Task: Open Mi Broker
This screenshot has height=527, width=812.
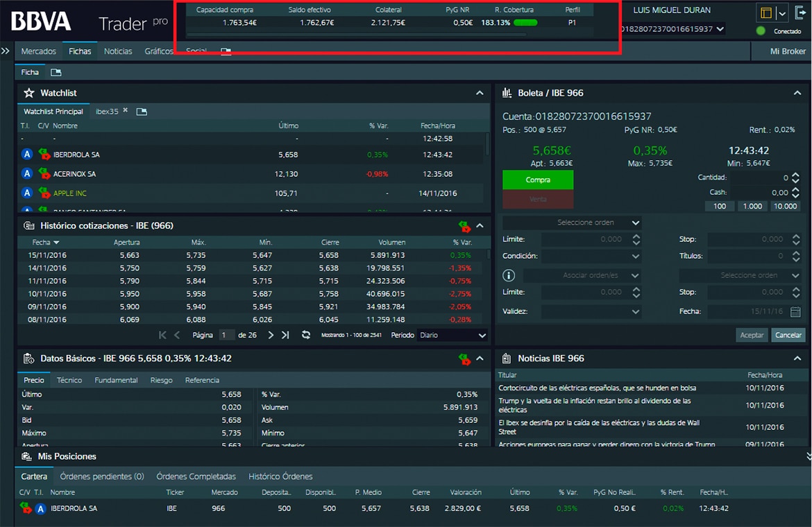Action: pyautogui.click(x=788, y=51)
